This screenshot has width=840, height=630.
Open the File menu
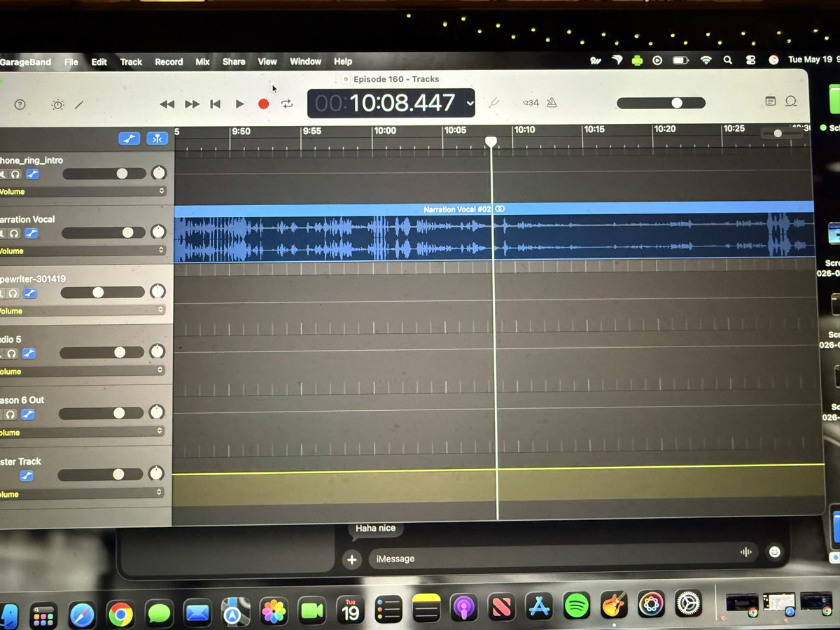71,62
